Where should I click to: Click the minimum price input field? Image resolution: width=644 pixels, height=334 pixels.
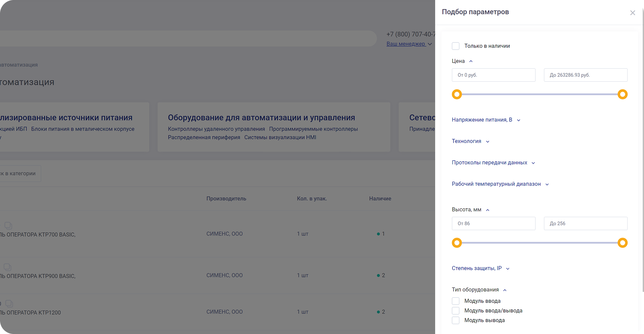493,75
